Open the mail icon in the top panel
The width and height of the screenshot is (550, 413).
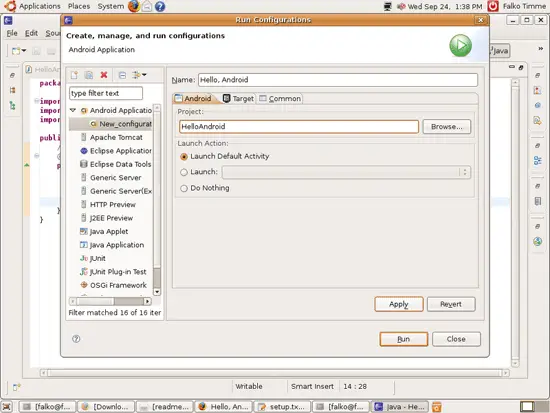147,6
